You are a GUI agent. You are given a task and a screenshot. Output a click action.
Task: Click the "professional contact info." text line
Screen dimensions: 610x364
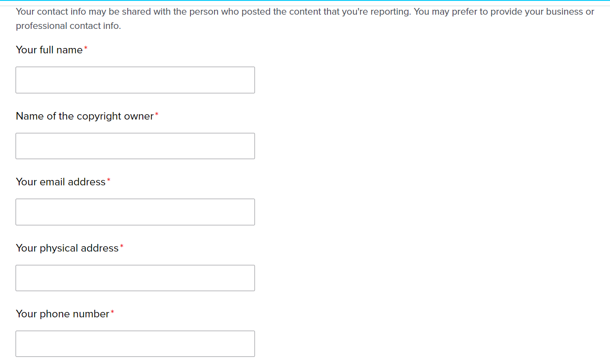[x=68, y=26]
